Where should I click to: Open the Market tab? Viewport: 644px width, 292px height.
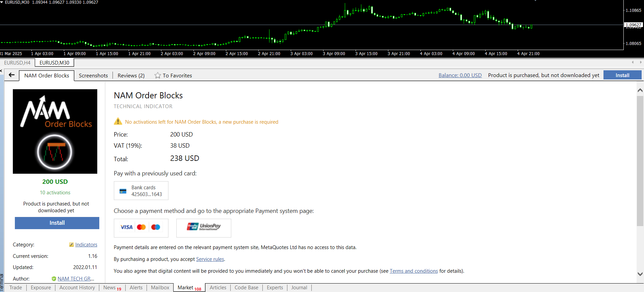[x=189, y=288]
